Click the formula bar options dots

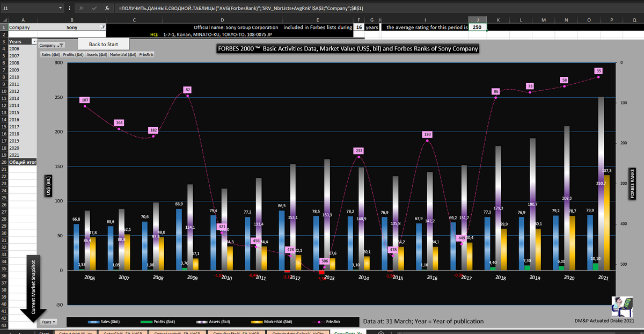click(x=70, y=9)
